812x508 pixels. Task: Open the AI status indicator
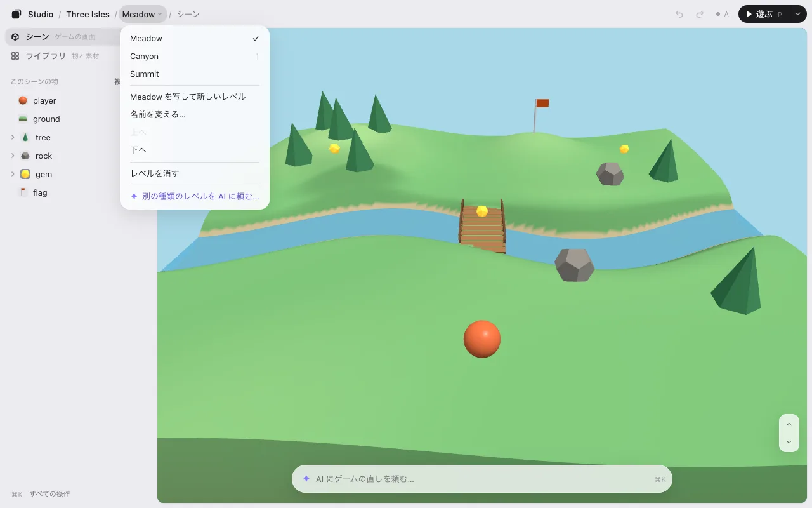point(723,14)
